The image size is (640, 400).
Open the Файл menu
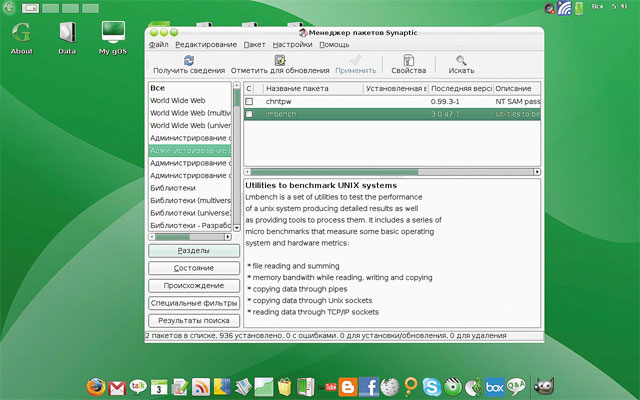[x=158, y=44]
